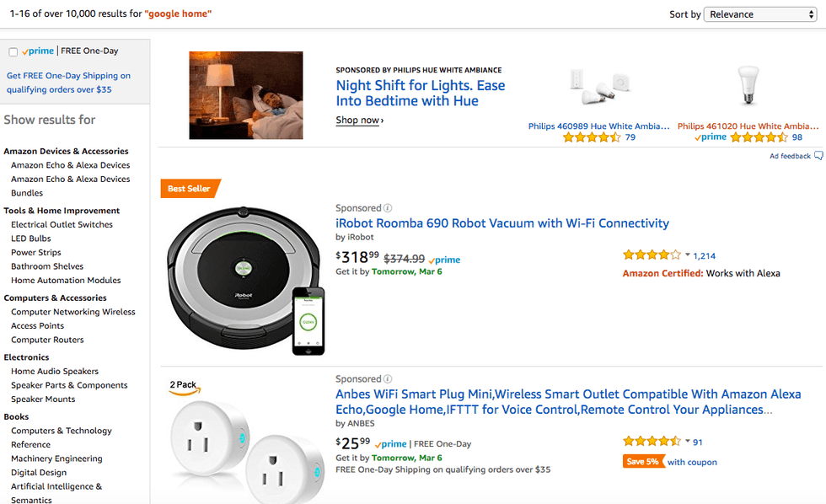Image resolution: width=826 pixels, height=504 pixels.
Task: Enable the Prime FREE One-Day checkbox
Action: coord(13,52)
